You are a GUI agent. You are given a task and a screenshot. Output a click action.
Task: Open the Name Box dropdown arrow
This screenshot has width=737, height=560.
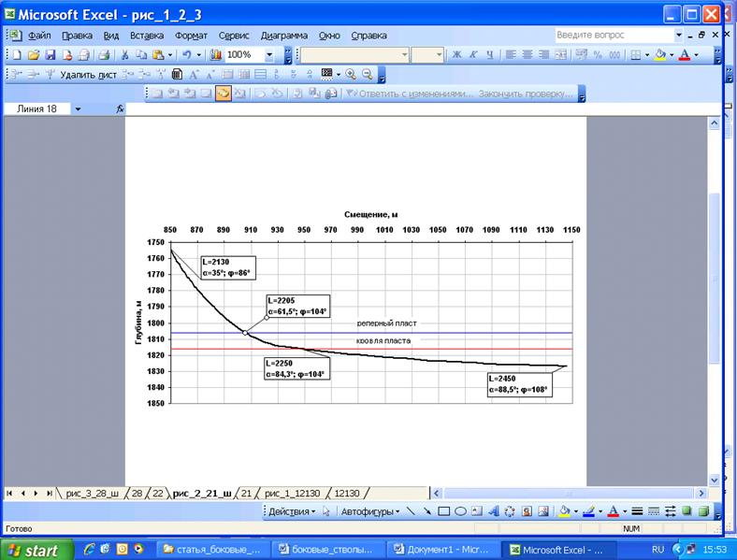click(78, 109)
